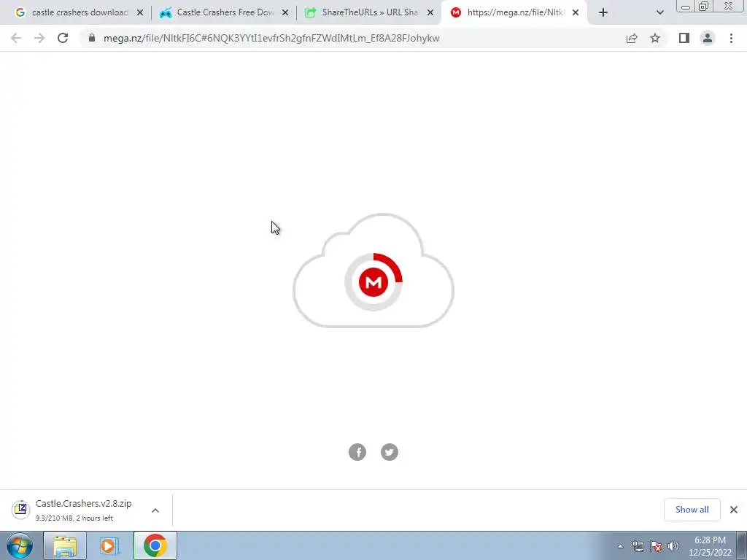Viewport: 747px width, 560px height.
Task: Close the ShareTheURLs tab
Action: (x=430, y=13)
